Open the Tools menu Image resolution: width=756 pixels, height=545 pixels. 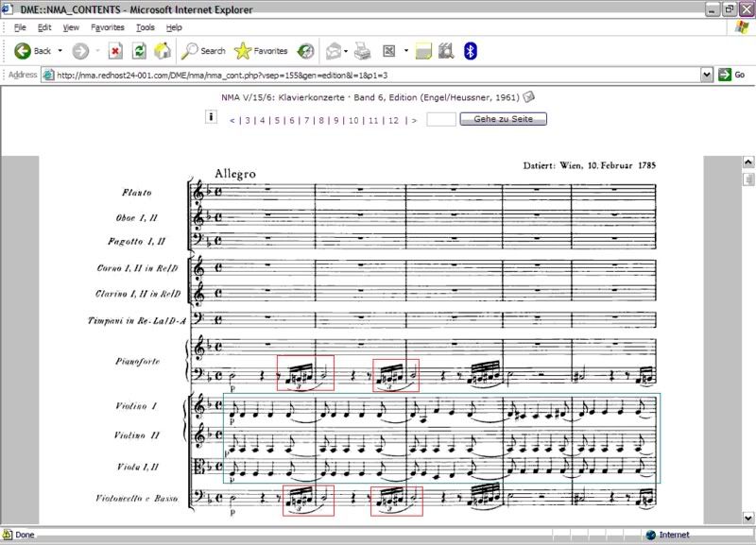click(x=146, y=27)
